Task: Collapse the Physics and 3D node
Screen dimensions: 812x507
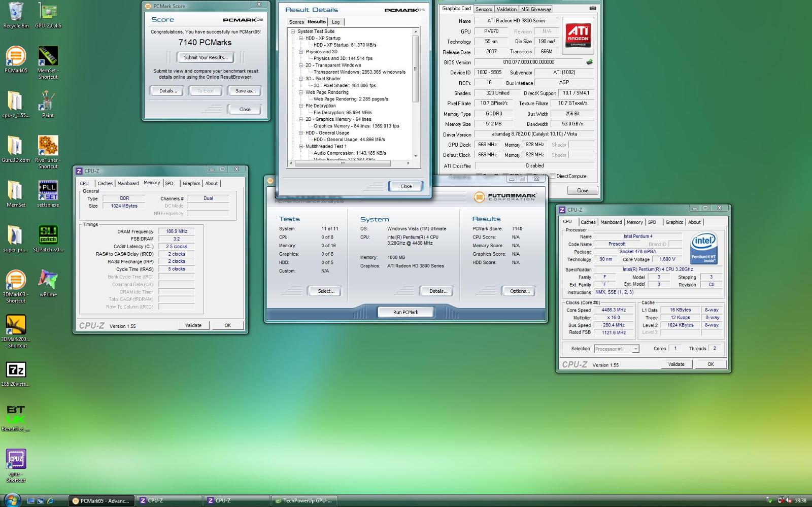Action: click(301, 52)
